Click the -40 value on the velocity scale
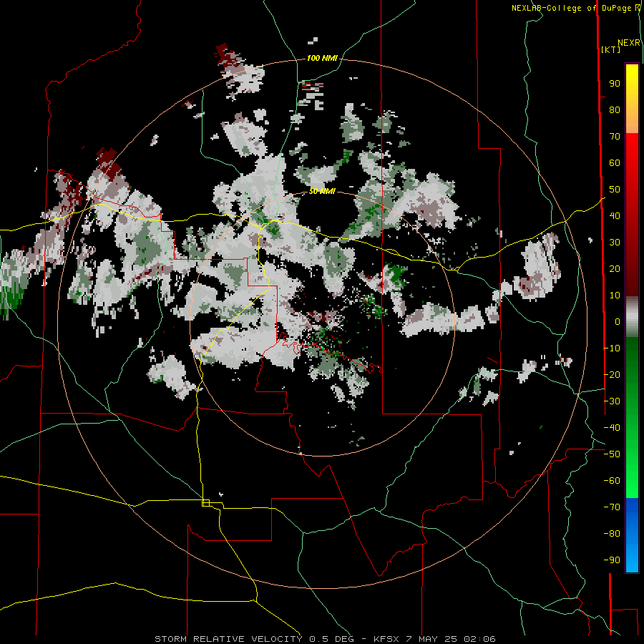Image resolution: width=644 pixels, height=644 pixels. click(x=612, y=428)
